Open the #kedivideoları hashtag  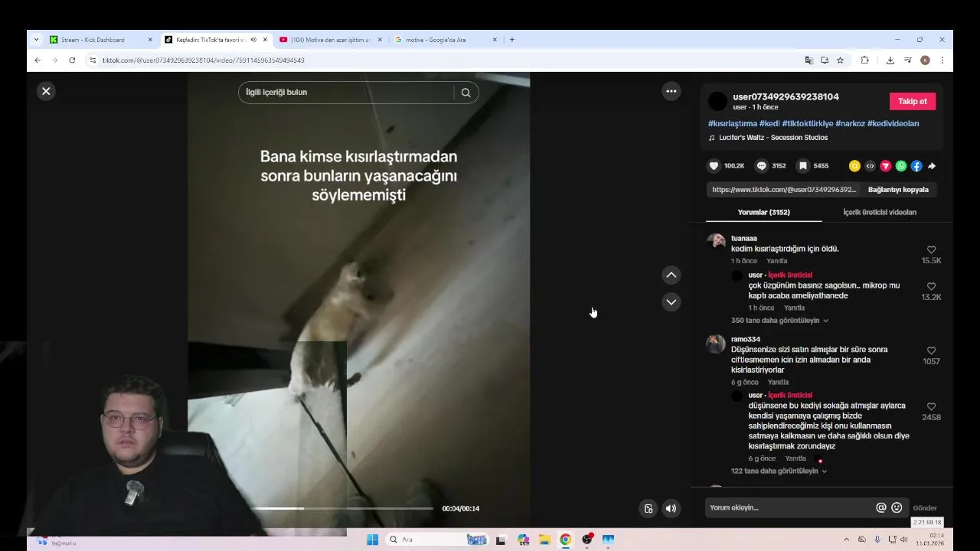[x=893, y=123]
